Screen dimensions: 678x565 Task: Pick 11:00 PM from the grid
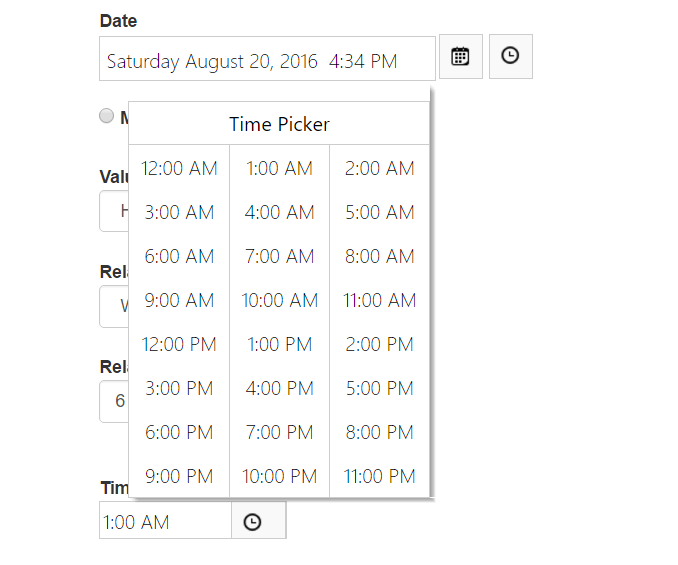tap(380, 476)
